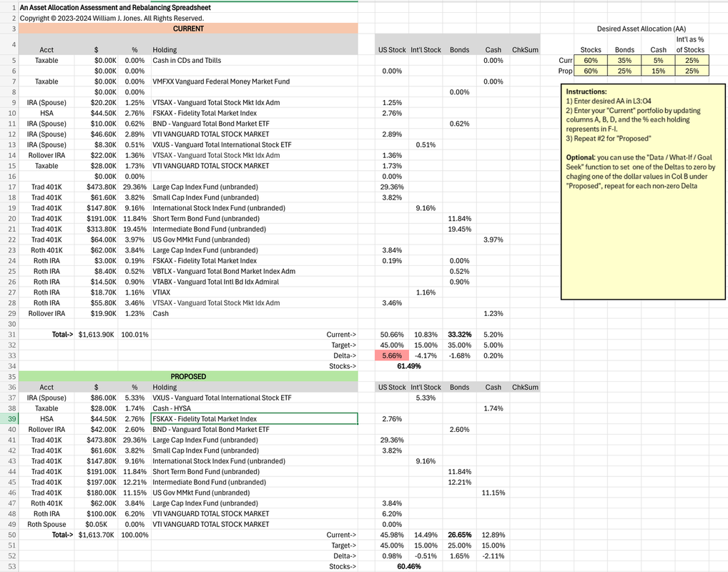Select the $313.80K Intermediate Bond amount
Viewport: 728px width, 572px height.
click(x=96, y=229)
